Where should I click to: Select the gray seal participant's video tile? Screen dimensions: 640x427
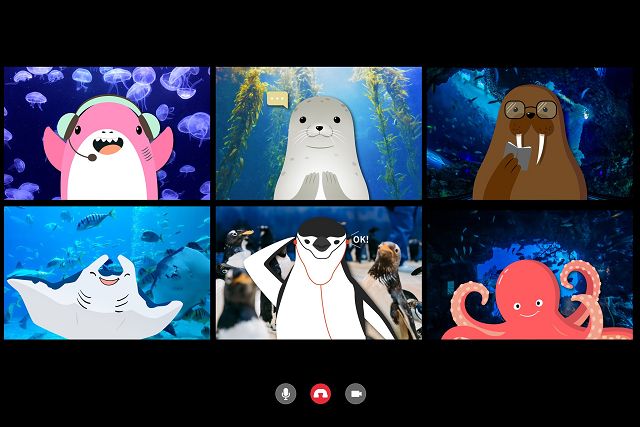coord(319,133)
